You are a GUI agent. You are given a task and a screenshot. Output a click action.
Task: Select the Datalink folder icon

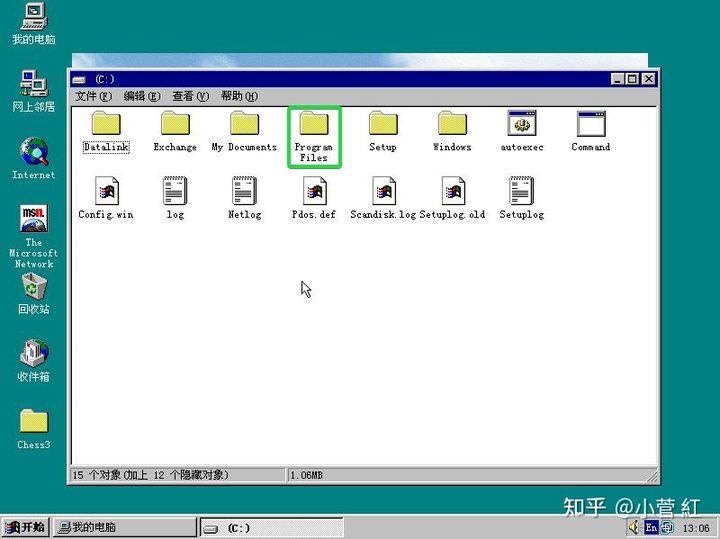point(106,123)
